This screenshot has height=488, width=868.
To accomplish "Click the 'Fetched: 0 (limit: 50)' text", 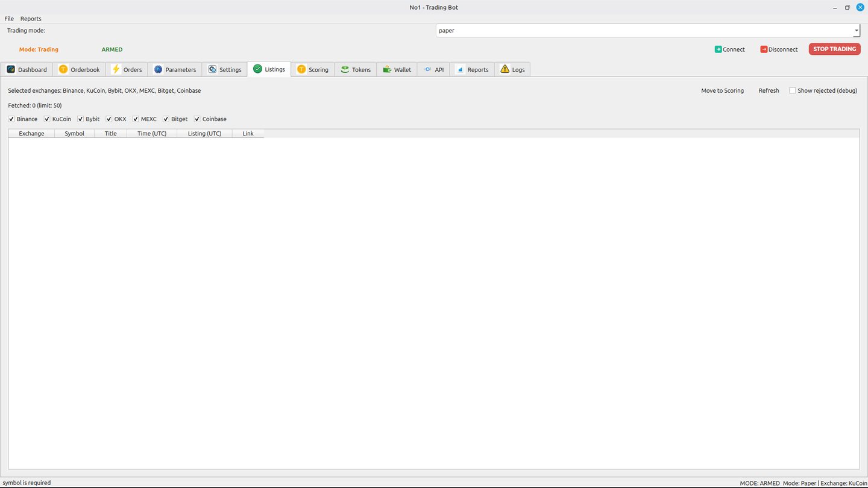I will coord(35,105).
